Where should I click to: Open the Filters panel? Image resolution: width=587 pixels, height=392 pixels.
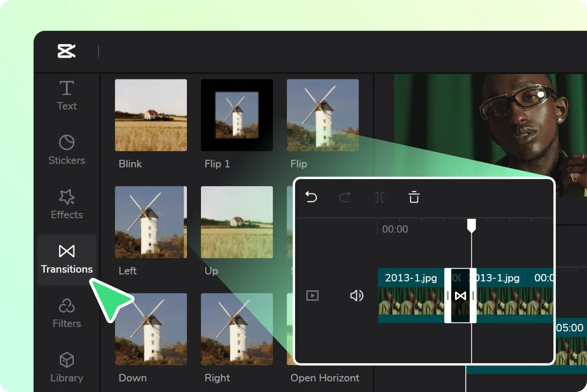tap(67, 313)
